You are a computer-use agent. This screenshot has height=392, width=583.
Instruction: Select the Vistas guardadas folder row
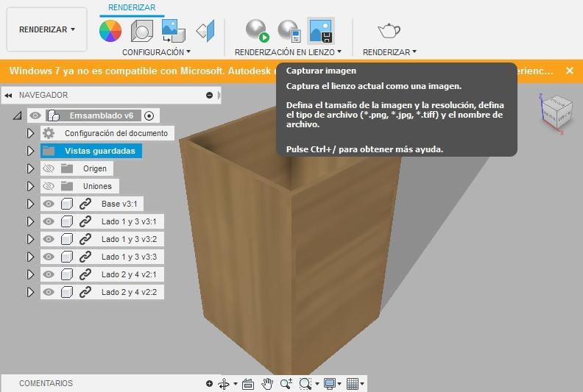click(91, 151)
